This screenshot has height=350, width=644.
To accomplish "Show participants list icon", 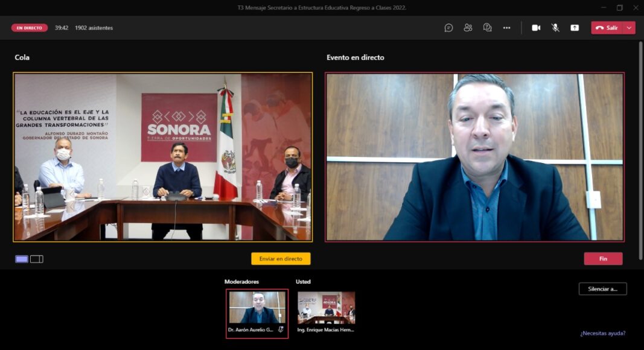I will [x=468, y=28].
